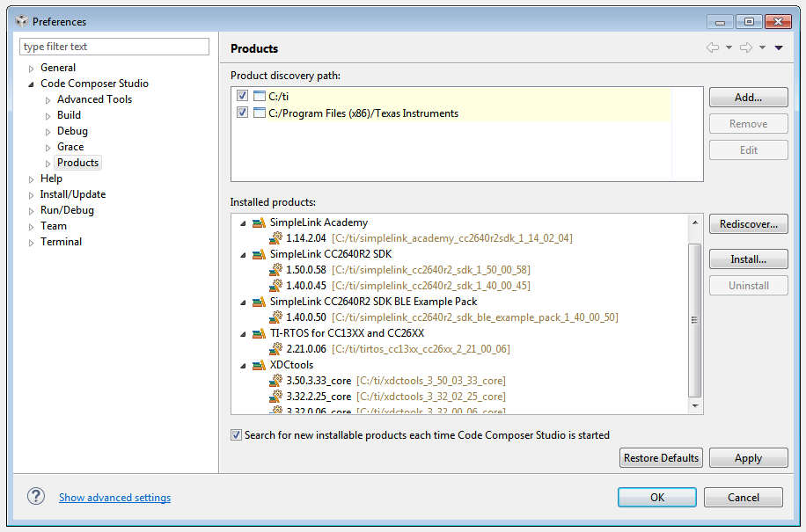Click the Rediscover button

[x=748, y=224]
